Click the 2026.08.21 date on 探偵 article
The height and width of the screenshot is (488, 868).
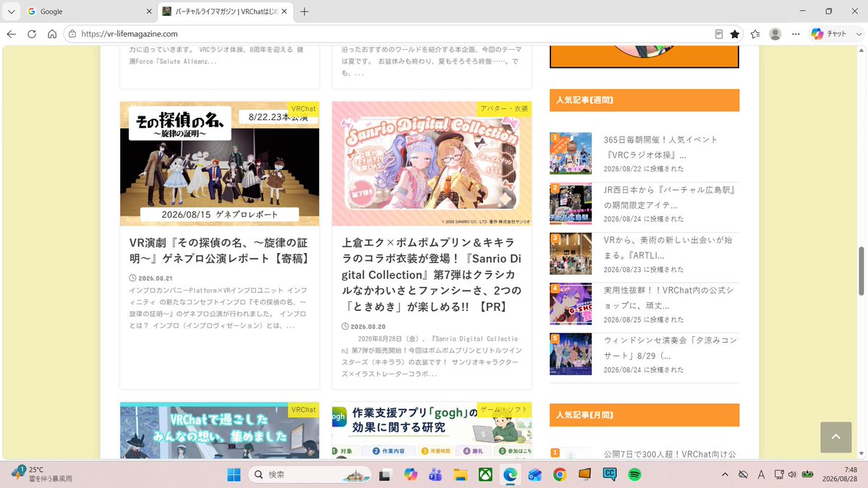pyautogui.click(x=156, y=278)
